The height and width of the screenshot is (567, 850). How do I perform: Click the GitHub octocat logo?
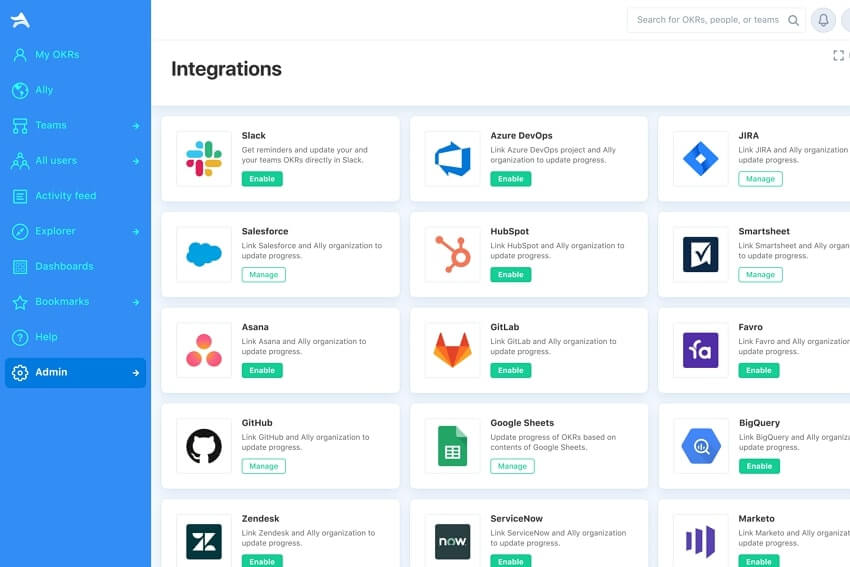204,446
